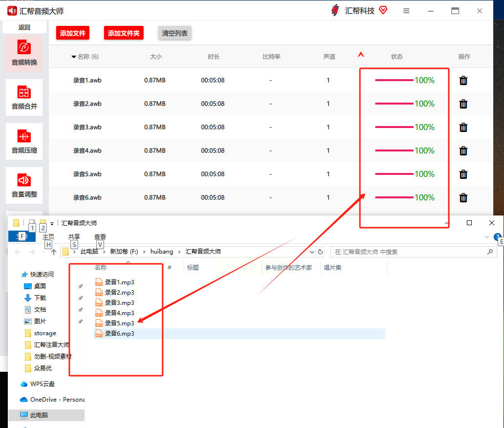Delete 录音1.awb with the trash icon
The width and height of the screenshot is (504, 428).
[x=463, y=81]
